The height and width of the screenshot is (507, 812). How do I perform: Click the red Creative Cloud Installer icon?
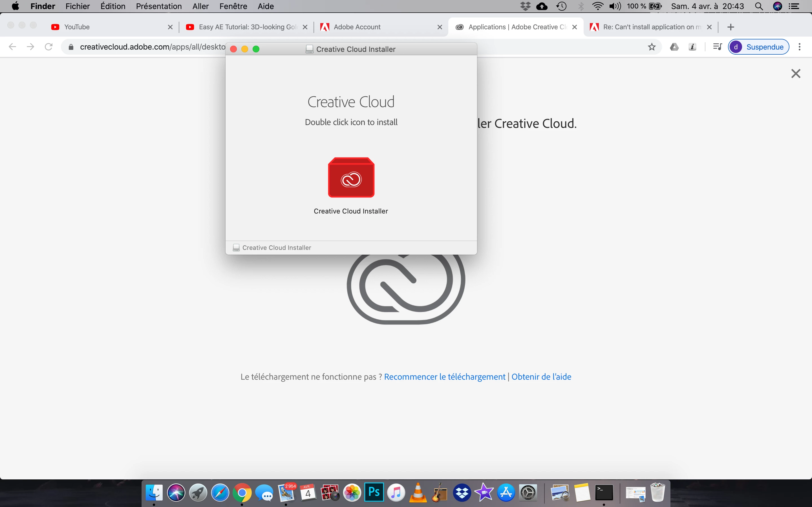point(351,177)
